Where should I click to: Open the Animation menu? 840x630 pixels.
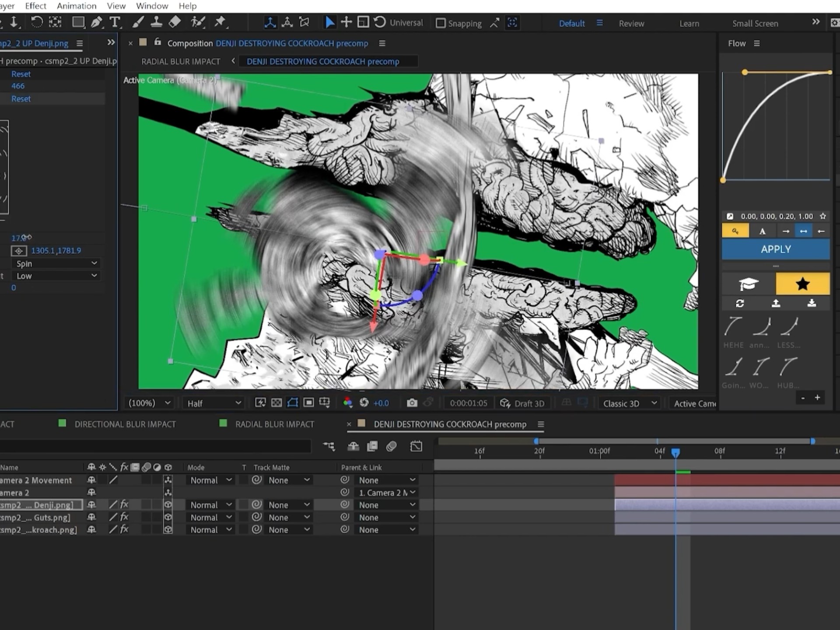pos(77,6)
